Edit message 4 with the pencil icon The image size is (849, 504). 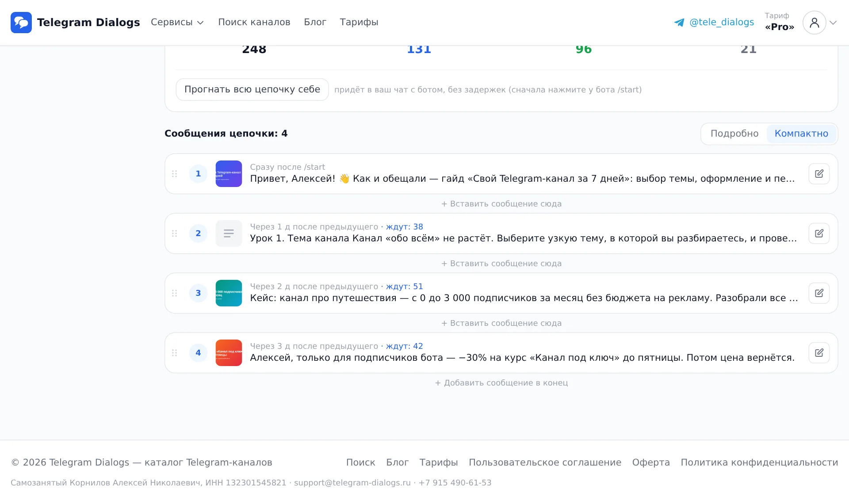click(819, 353)
